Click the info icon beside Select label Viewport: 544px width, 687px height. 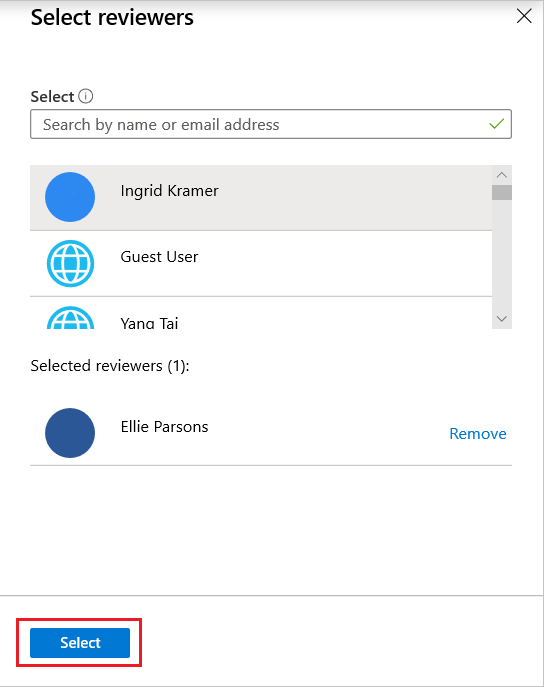click(x=85, y=96)
